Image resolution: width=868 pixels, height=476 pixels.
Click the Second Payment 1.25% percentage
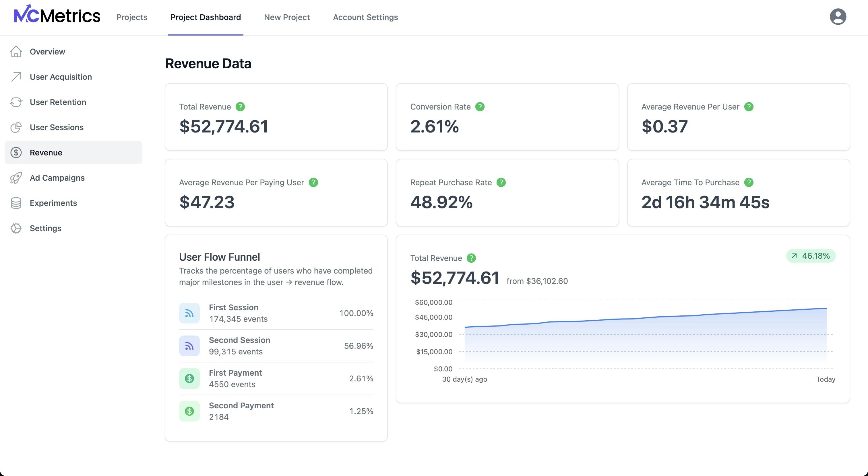click(361, 411)
